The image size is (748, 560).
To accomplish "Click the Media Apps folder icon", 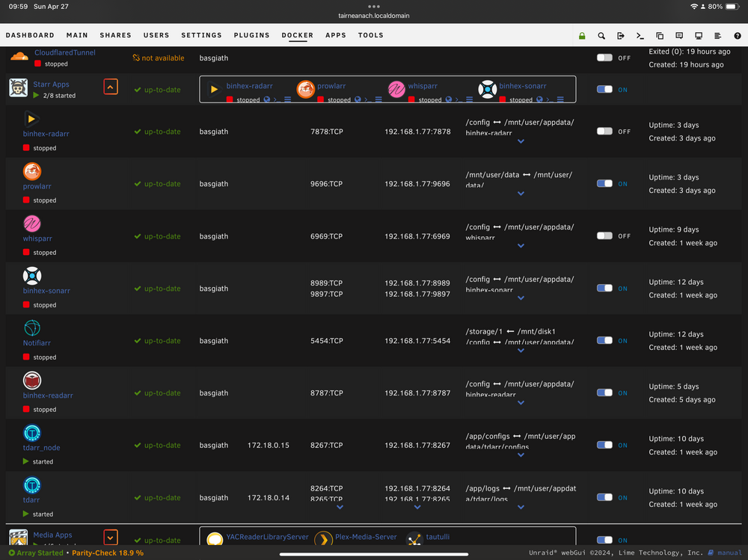I will (18, 538).
